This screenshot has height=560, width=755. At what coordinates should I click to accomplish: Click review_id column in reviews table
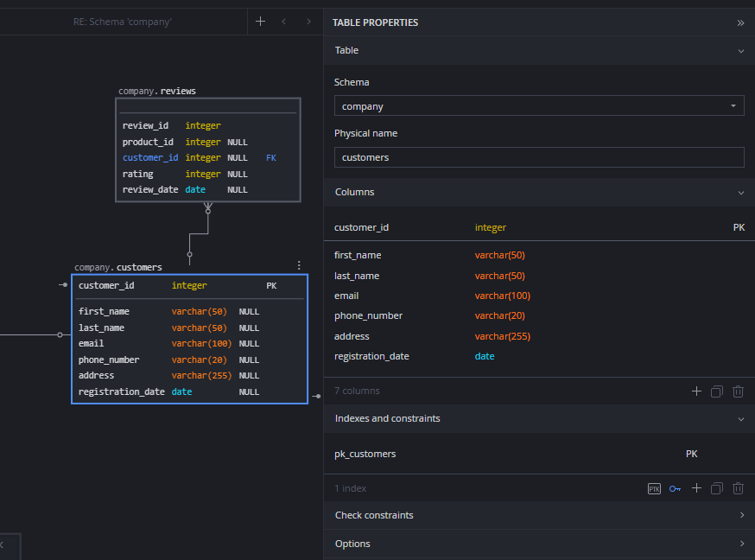pyautogui.click(x=145, y=125)
